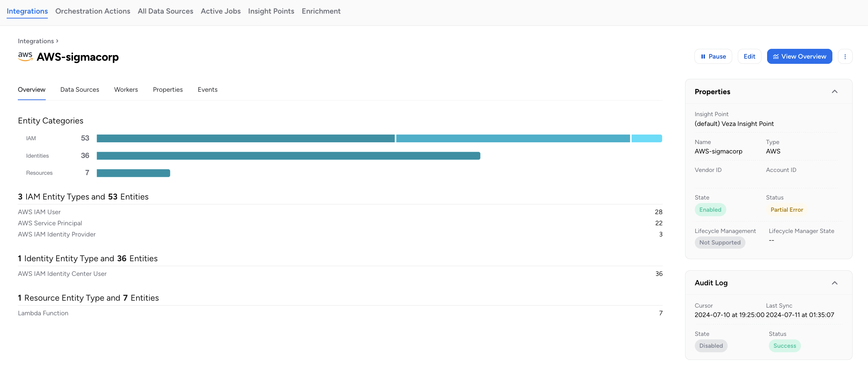
Task: Click the Type value AWS
Action: pyautogui.click(x=773, y=151)
